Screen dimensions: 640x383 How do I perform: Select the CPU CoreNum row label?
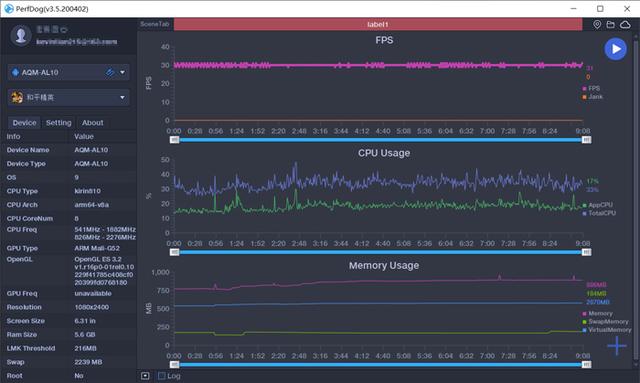point(29,218)
